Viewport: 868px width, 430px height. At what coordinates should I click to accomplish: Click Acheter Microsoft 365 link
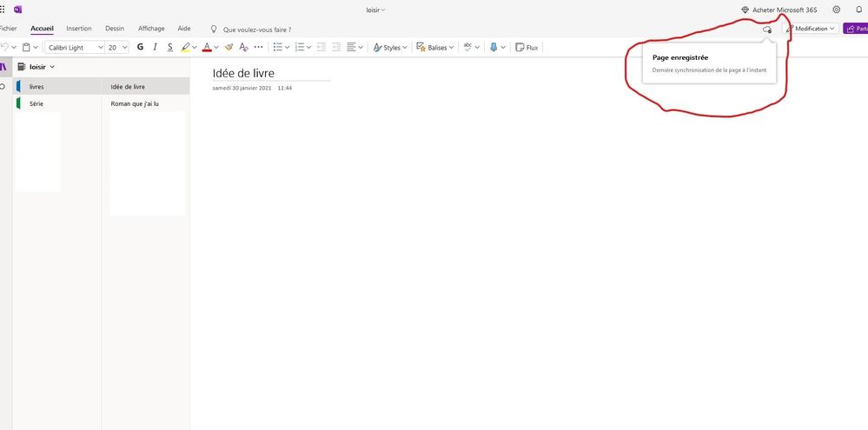click(785, 10)
